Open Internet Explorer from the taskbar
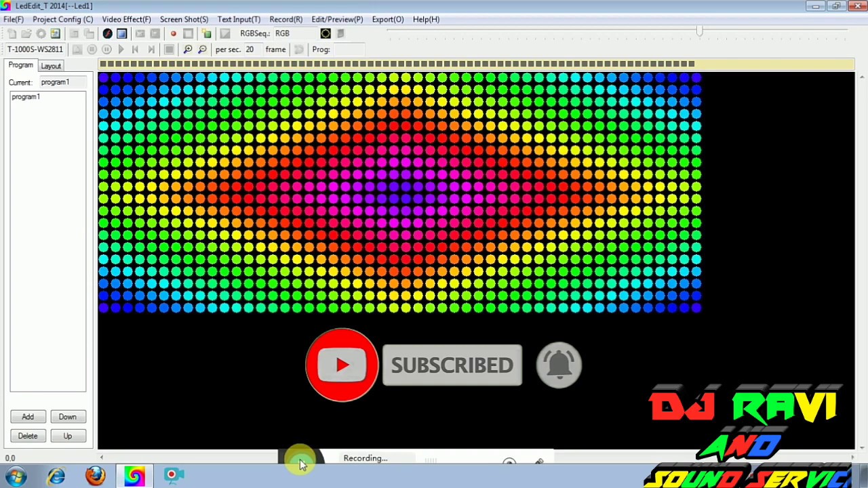Viewport: 868px width, 488px height. coord(56,476)
